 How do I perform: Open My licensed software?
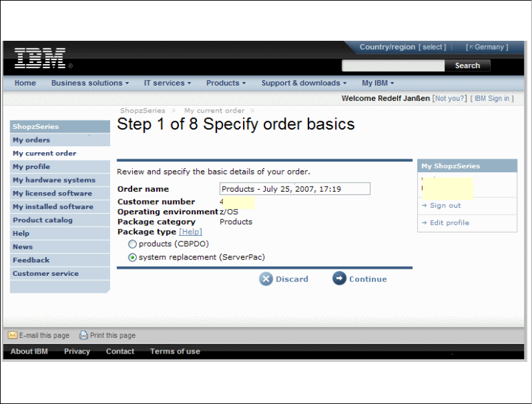pos(60,193)
